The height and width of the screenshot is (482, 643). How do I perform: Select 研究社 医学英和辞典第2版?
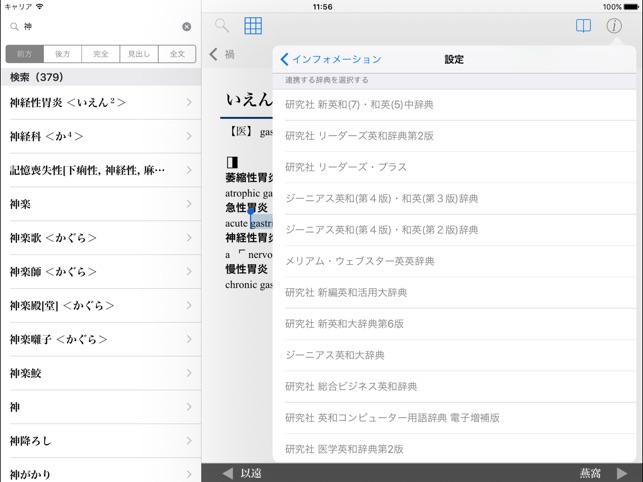tap(454, 449)
